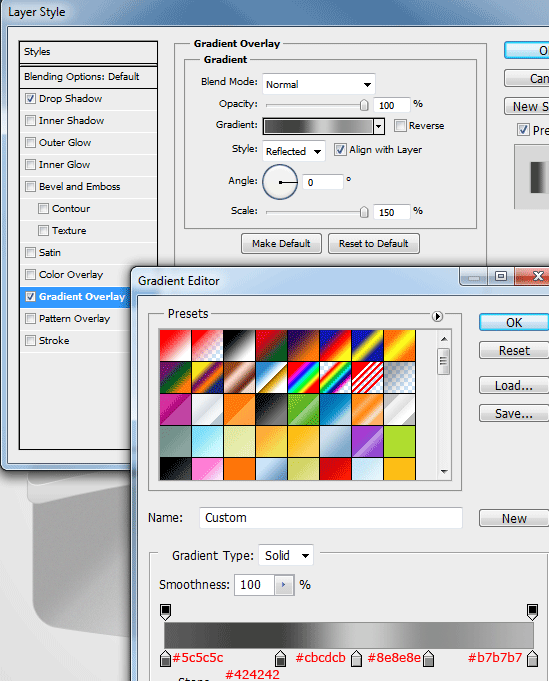549x681 pixels.
Task: Select color stop labeled #b7b7b7
Action: 532,658
